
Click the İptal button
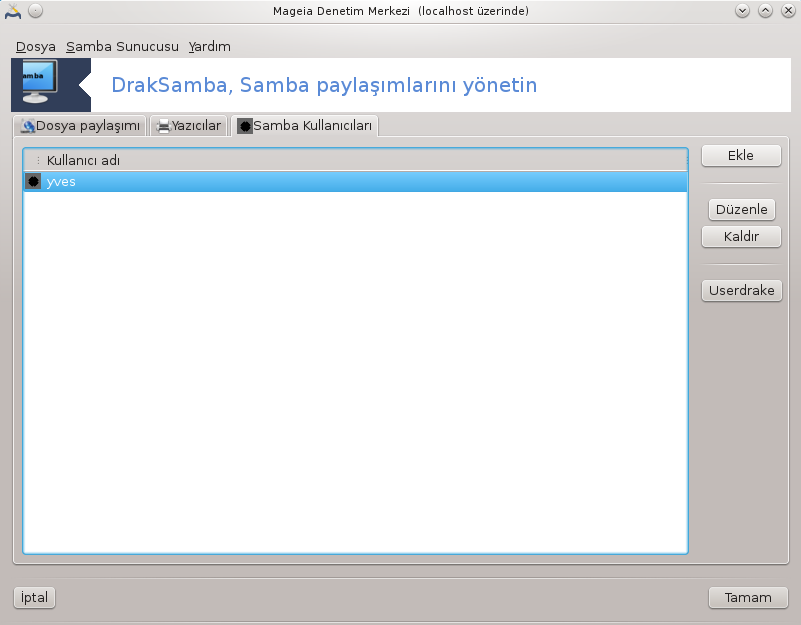coord(34,597)
